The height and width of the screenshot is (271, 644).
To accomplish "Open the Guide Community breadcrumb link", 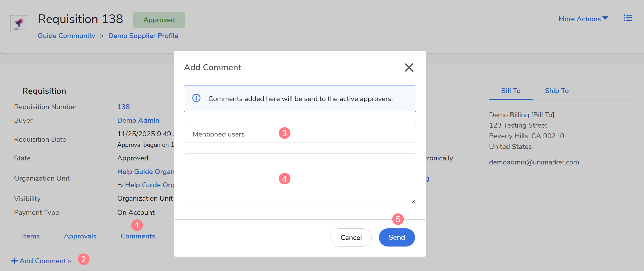I will click(x=66, y=36).
